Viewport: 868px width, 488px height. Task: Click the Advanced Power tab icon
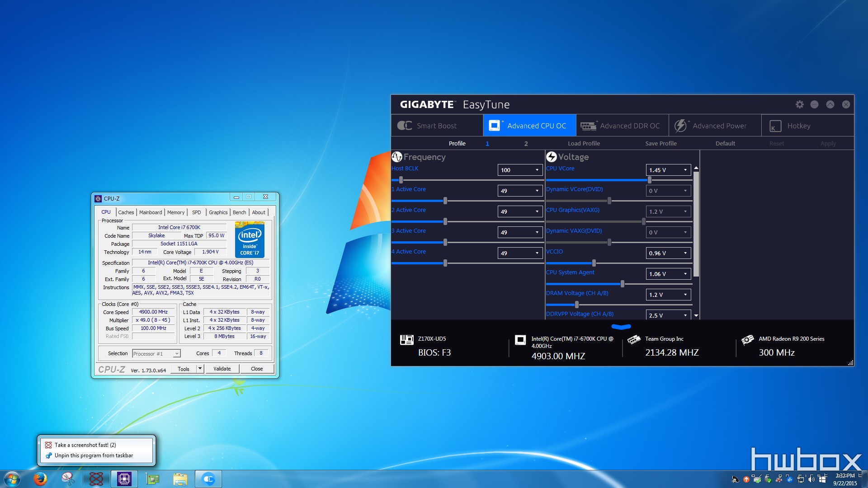681,126
